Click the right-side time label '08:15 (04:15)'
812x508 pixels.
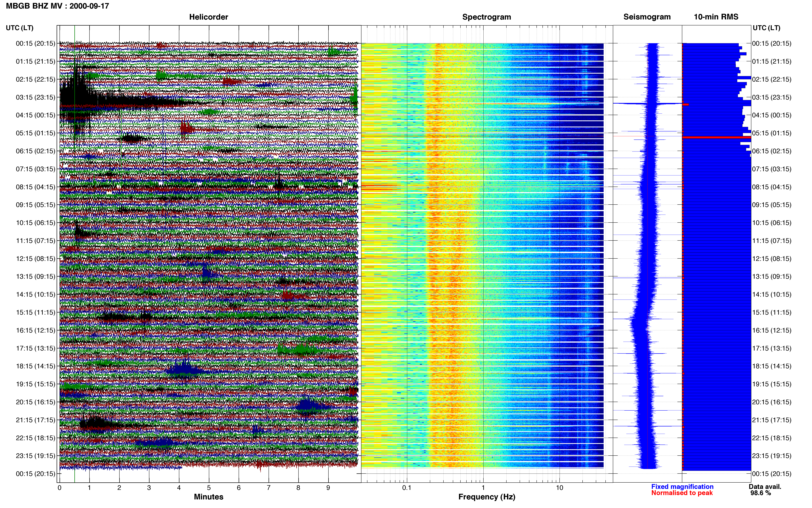pos(772,187)
